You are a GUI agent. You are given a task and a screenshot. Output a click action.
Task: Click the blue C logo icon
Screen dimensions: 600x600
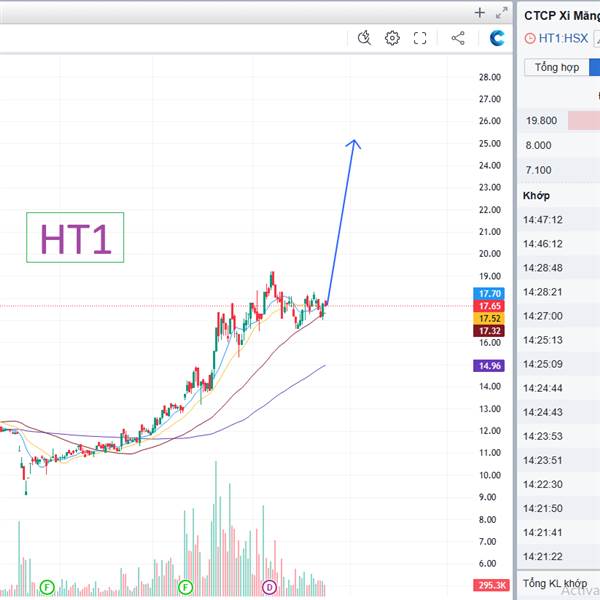497,38
